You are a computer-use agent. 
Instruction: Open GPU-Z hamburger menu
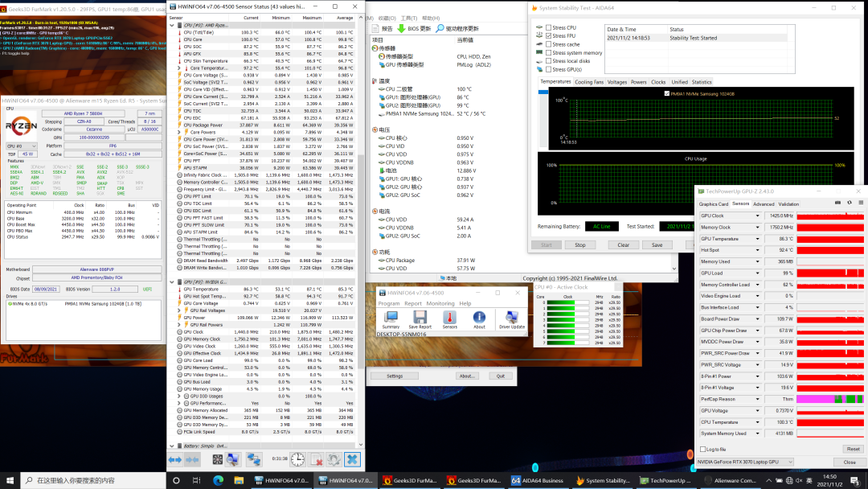coord(861,203)
